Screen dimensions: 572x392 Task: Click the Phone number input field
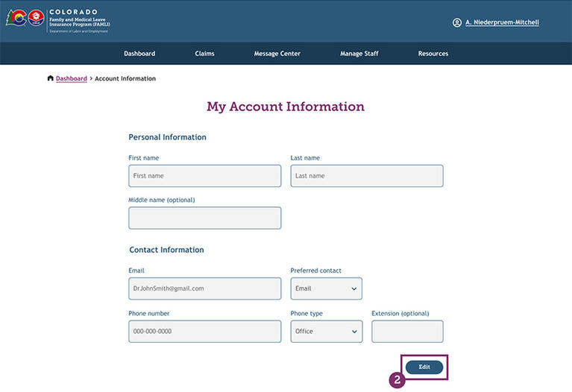204,332
